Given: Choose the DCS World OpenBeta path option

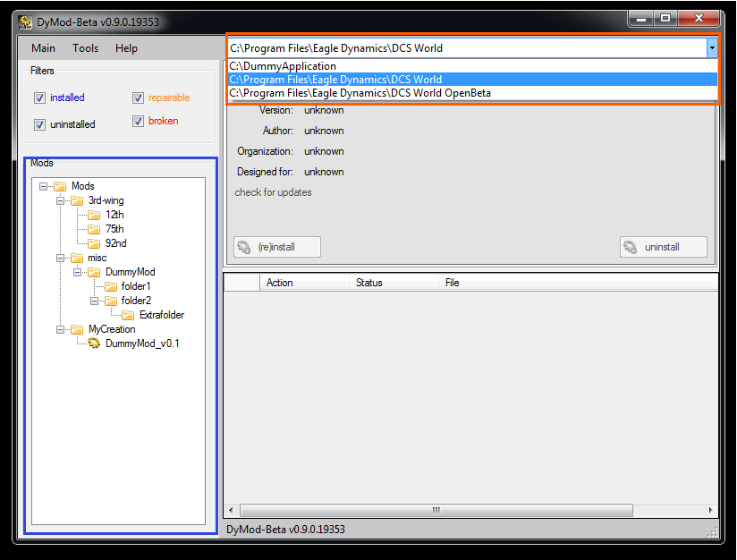Looking at the screenshot, I should point(472,93).
